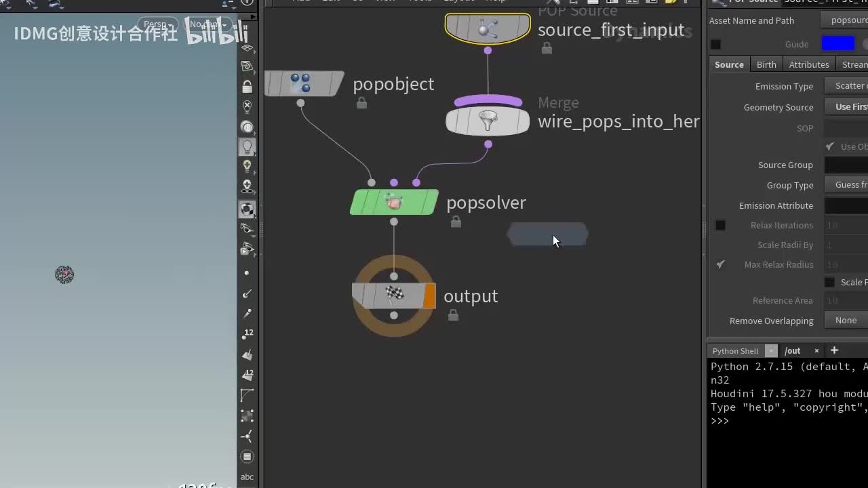Click the Python shell prompt line
The height and width of the screenshot is (488, 868).
[719, 421]
